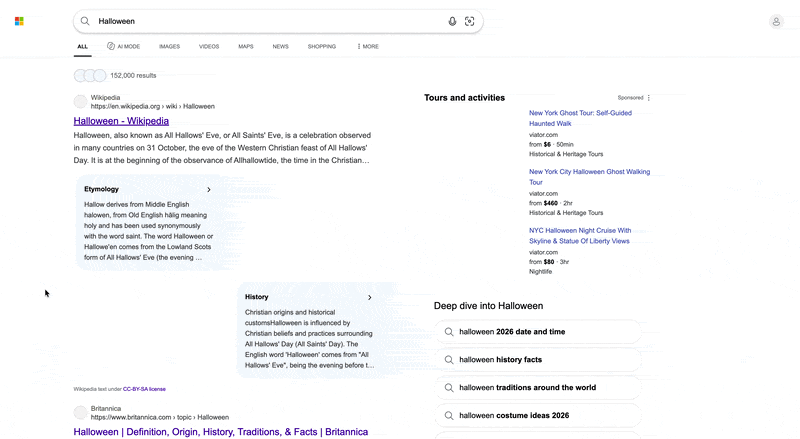Click magnifier beside halloween traditions around the world
This screenshot has height=439, width=800.
coord(449,388)
